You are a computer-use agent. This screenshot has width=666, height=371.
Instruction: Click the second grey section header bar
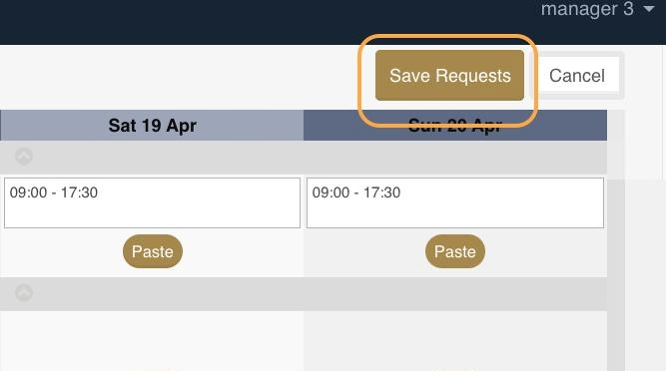[x=303, y=294]
